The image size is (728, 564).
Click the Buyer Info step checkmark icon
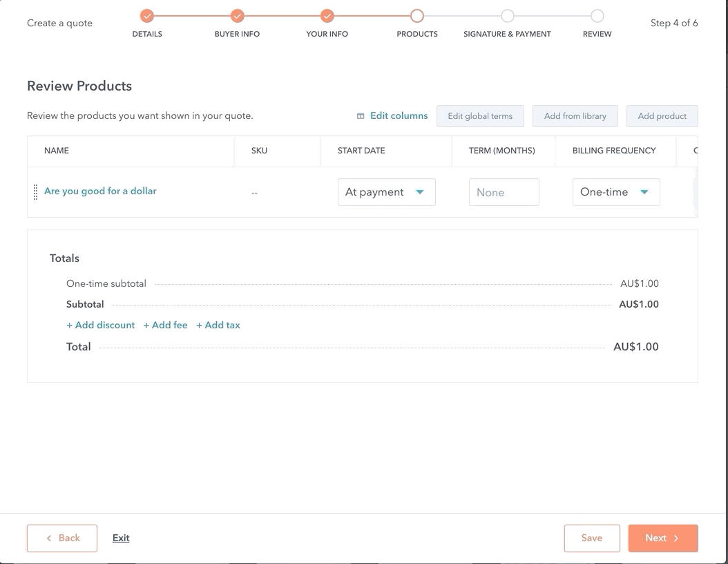click(237, 16)
